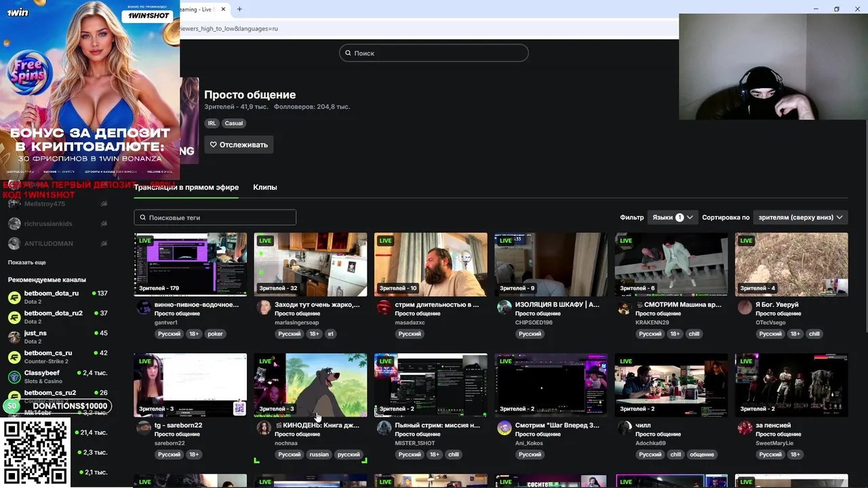Viewport: 868px width, 488px height.
Task: Open stream title стрим длительностью в
Action: coord(437,305)
